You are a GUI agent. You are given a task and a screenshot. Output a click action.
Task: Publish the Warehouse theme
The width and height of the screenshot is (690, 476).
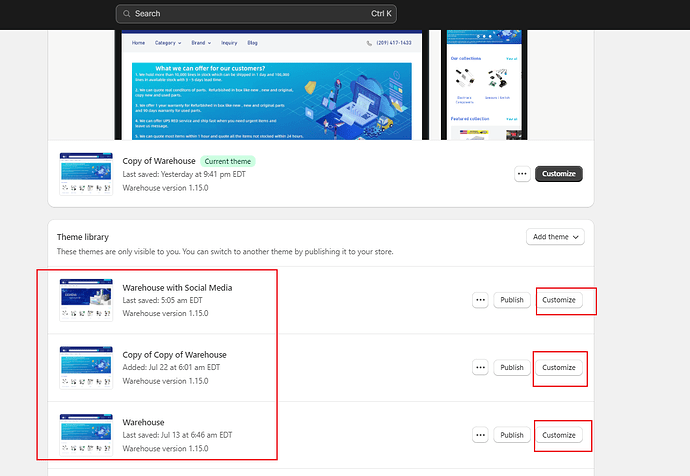tap(512, 435)
